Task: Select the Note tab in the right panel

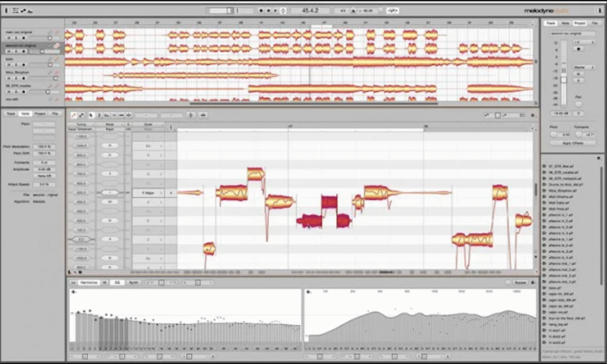Action: pos(566,23)
